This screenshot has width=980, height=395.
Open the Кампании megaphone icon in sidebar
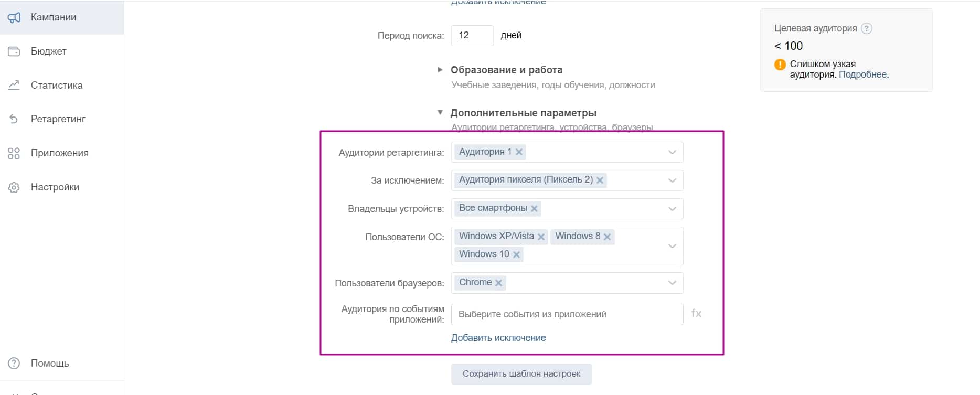pyautogui.click(x=14, y=17)
